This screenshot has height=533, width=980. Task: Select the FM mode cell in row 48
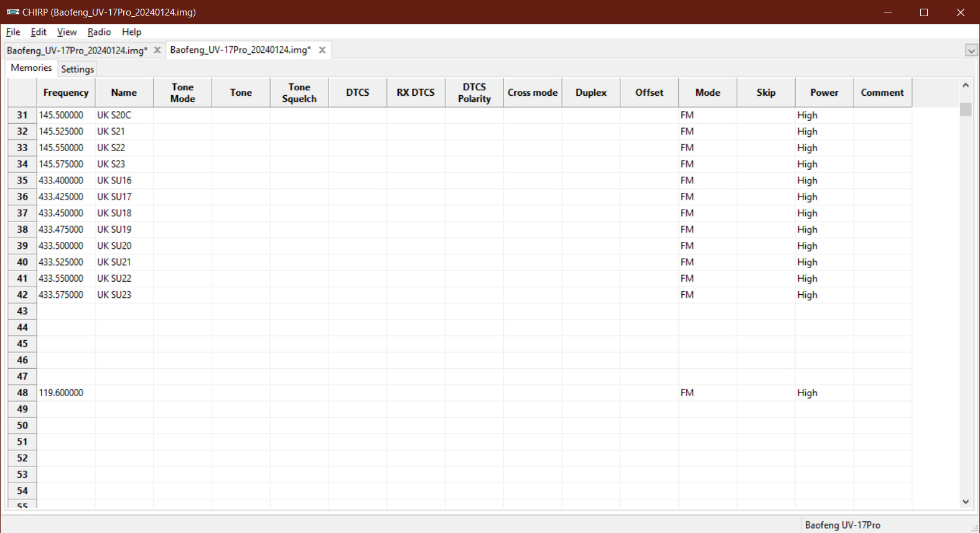[707, 393]
